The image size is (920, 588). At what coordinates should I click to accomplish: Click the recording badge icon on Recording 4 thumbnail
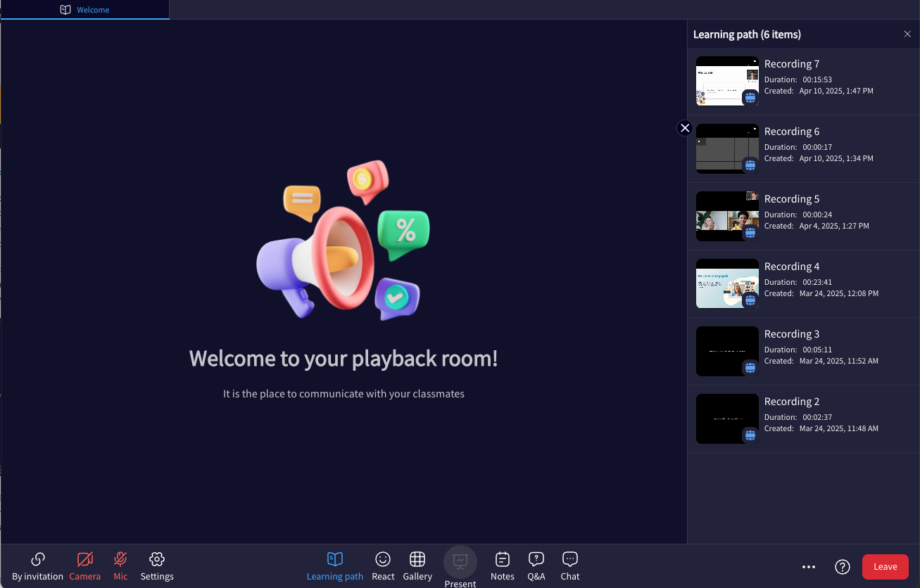coord(750,300)
